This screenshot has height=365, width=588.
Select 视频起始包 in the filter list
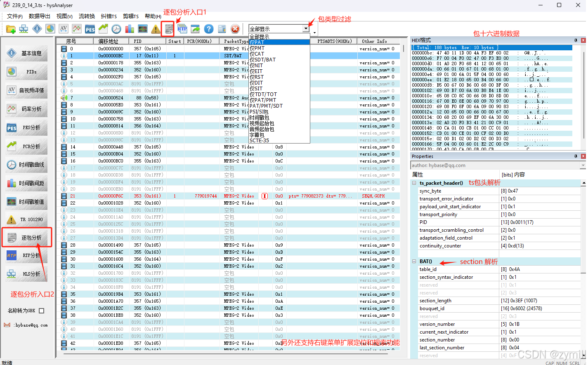tap(279, 123)
